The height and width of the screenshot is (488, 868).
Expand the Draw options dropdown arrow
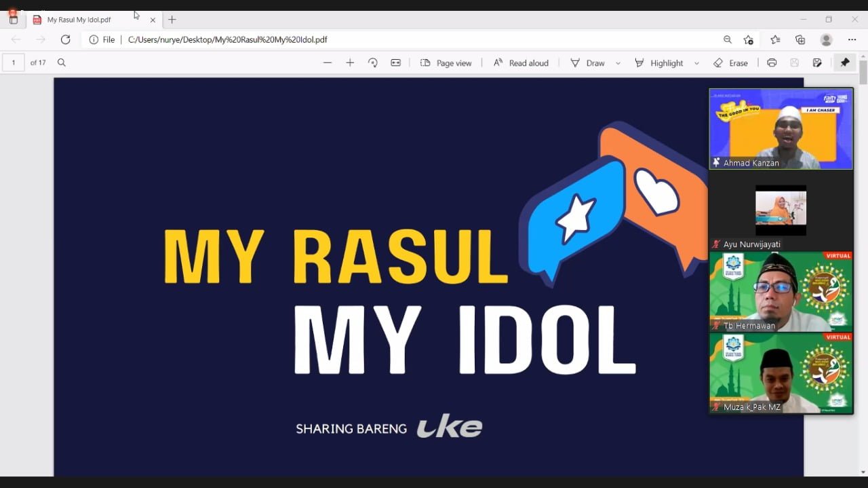coord(618,63)
